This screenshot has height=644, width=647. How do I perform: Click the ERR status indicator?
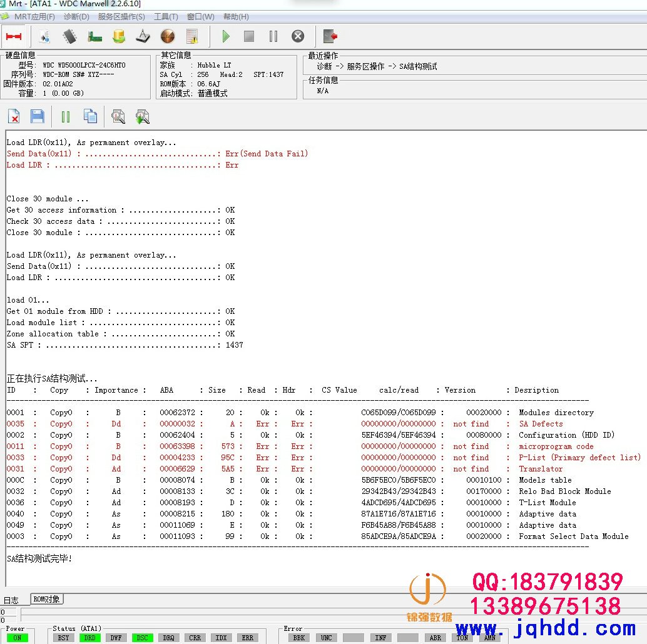(x=248, y=638)
